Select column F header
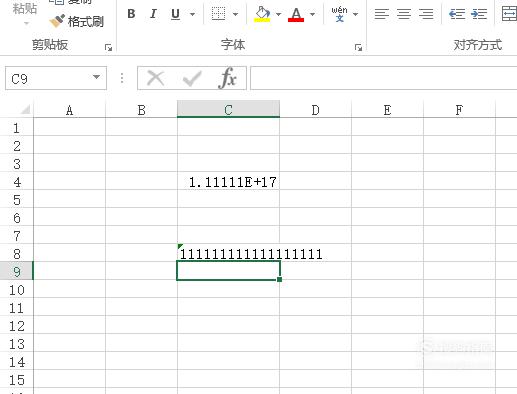Image resolution: width=517 pixels, height=394 pixels. coord(459,110)
